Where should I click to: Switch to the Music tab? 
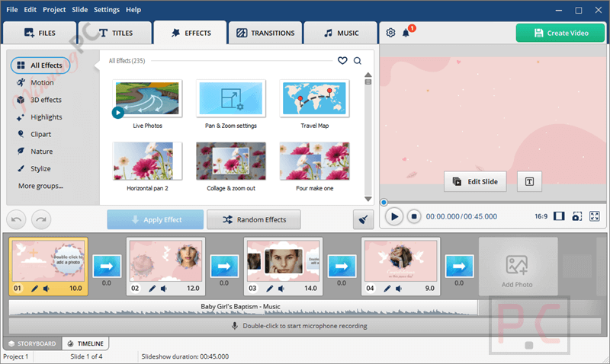pyautogui.click(x=341, y=33)
